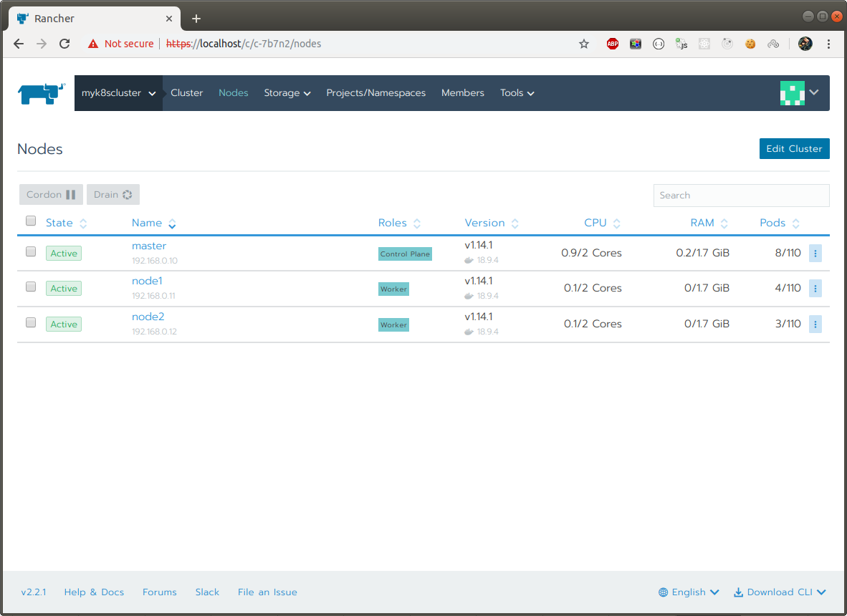Click the browser back arrow
The width and height of the screenshot is (847, 616).
coord(19,44)
